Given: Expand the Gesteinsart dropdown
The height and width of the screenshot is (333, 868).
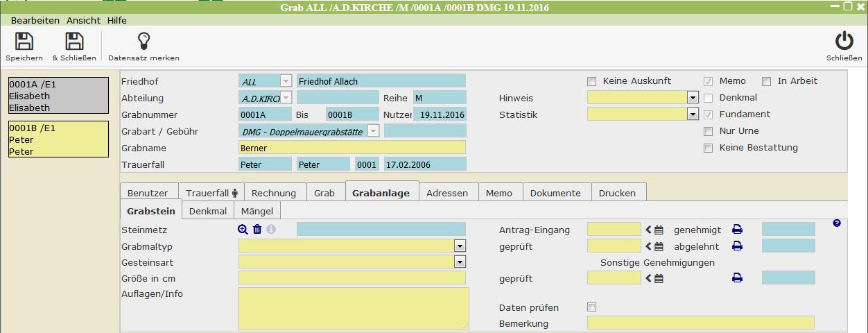Looking at the screenshot, I should coord(460,262).
